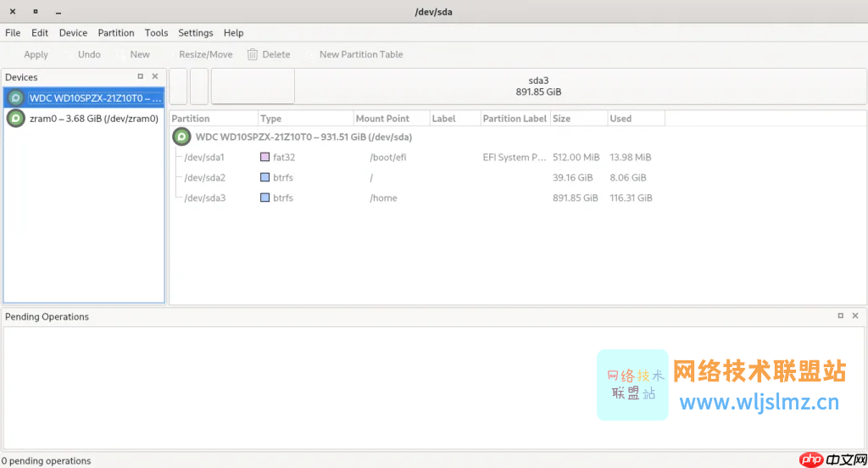Click the /boot/efi mount point text

click(x=388, y=158)
